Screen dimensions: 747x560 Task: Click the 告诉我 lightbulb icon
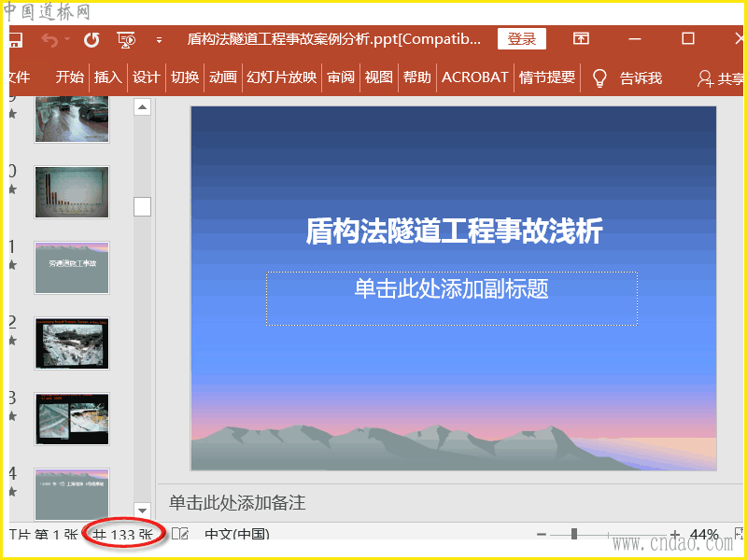pos(599,77)
